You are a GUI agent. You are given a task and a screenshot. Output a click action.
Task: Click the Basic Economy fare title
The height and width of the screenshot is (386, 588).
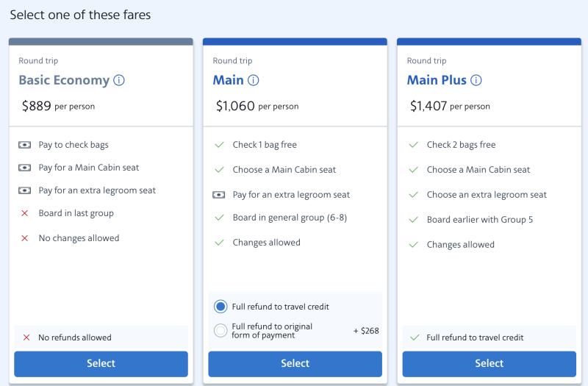(x=64, y=80)
